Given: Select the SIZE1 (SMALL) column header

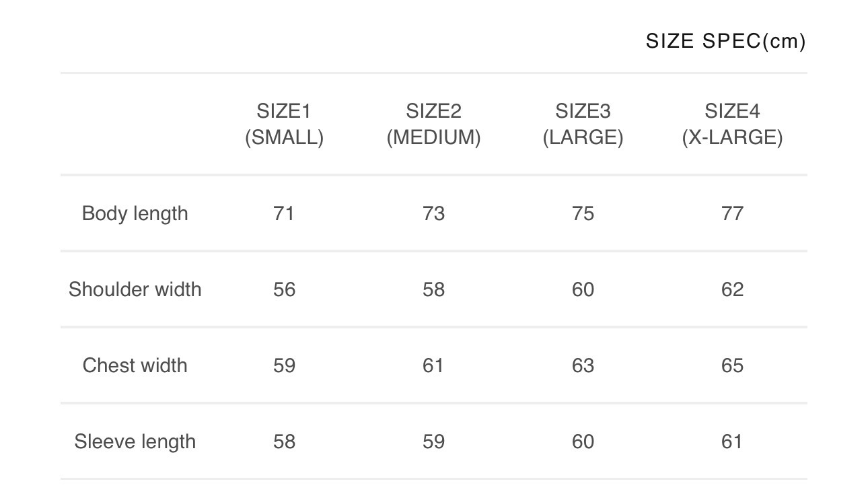Looking at the screenshot, I should [284, 124].
